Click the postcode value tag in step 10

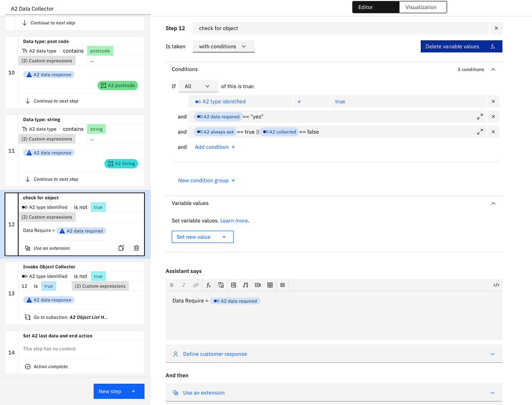tap(100, 51)
